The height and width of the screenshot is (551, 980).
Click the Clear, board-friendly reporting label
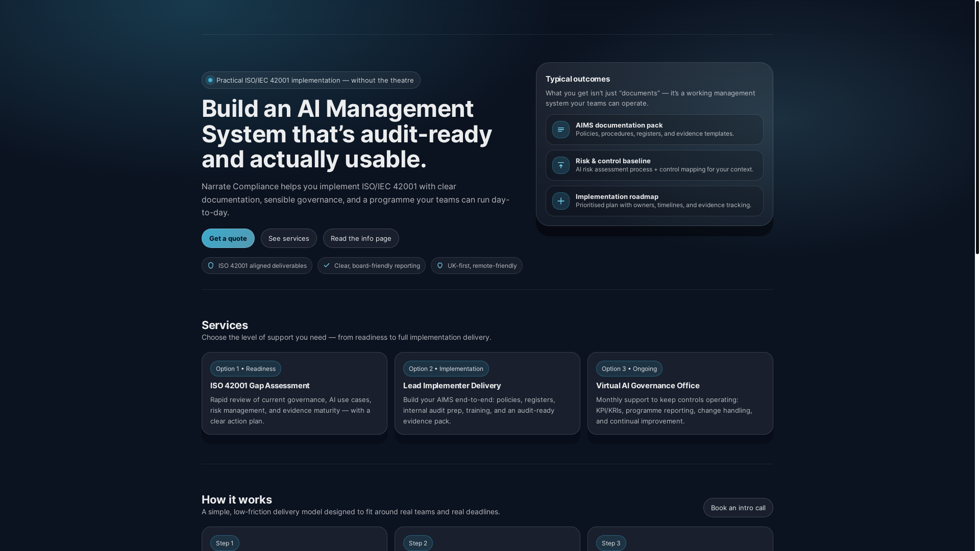pyautogui.click(x=377, y=266)
